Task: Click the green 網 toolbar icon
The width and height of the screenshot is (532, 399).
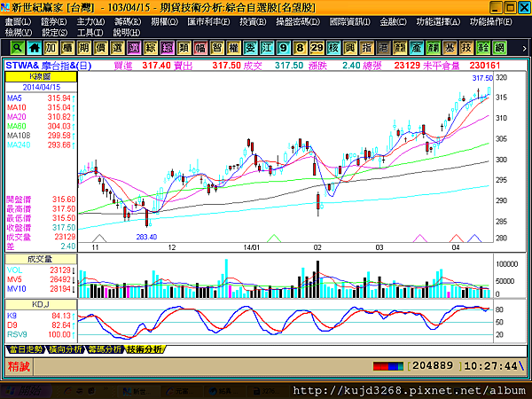Action: click(499, 48)
